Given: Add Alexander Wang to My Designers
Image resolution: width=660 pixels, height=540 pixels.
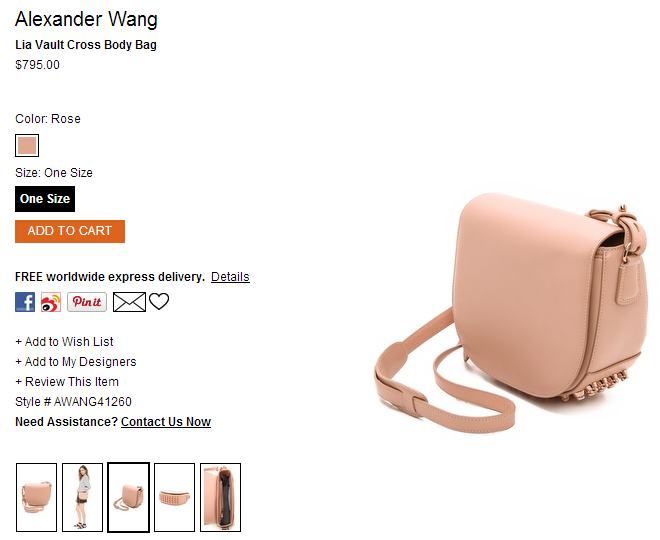Looking at the screenshot, I should (x=76, y=362).
